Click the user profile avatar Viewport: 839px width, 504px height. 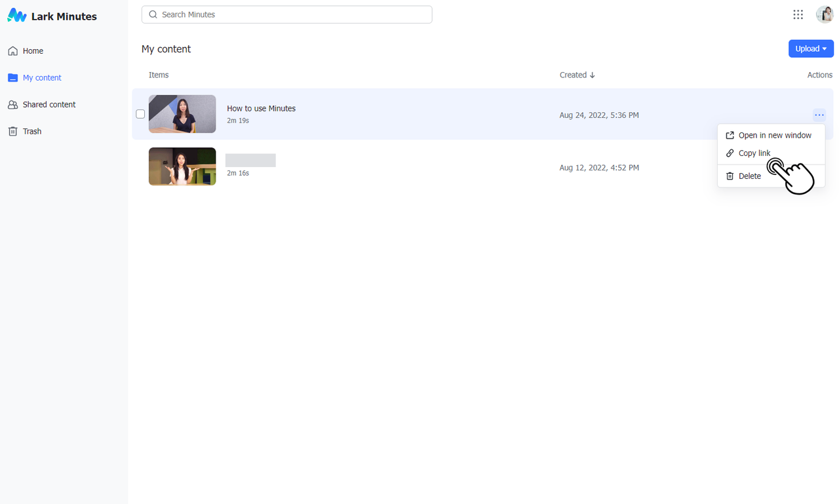[824, 14]
